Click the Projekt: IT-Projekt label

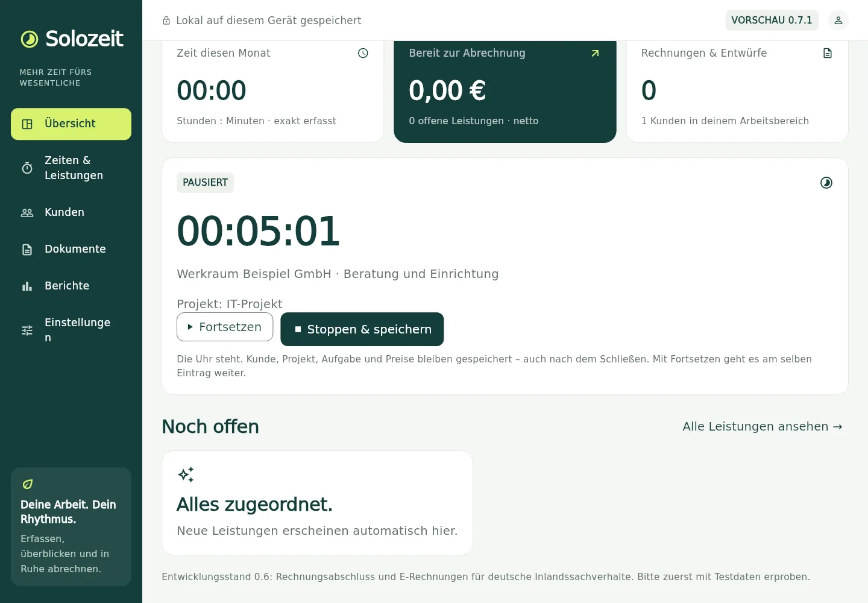pyautogui.click(x=230, y=304)
